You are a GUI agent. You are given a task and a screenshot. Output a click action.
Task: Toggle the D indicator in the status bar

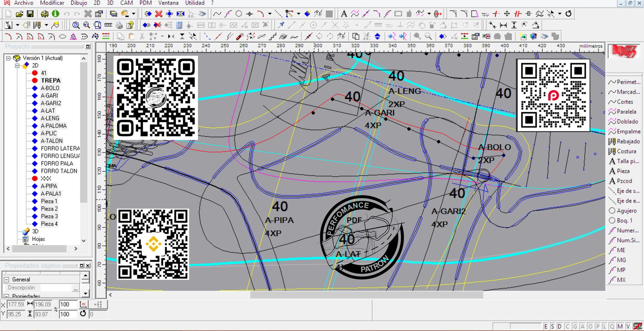[x=560, y=326]
